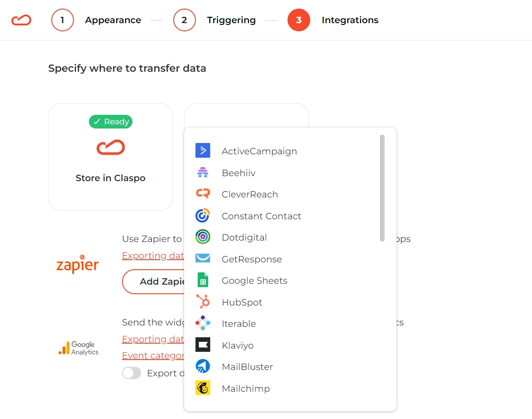Toggle the Google Analytics export switch
Screen dimensions: 532x419
click(x=132, y=373)
